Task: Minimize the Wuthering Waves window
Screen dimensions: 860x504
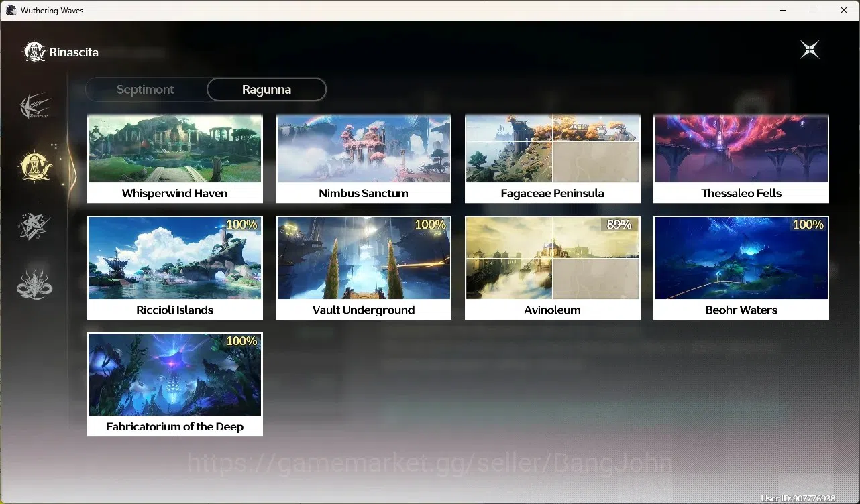Action: point(782,10)
